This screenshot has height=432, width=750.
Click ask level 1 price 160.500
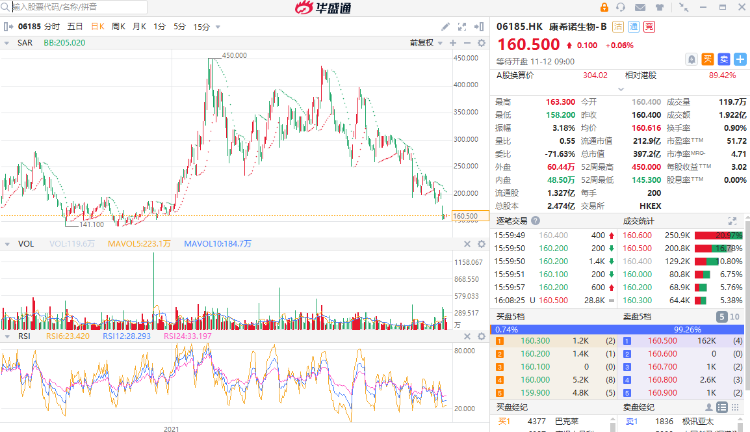click(x=662, y=341)
